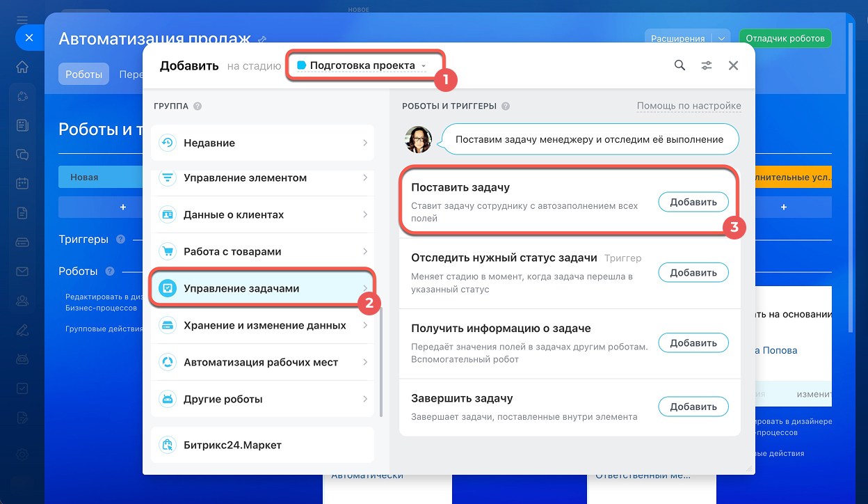Add the Получить информацию о задаче robot
Viewport: 868px width, 504px height.
(x=693, y=343)
